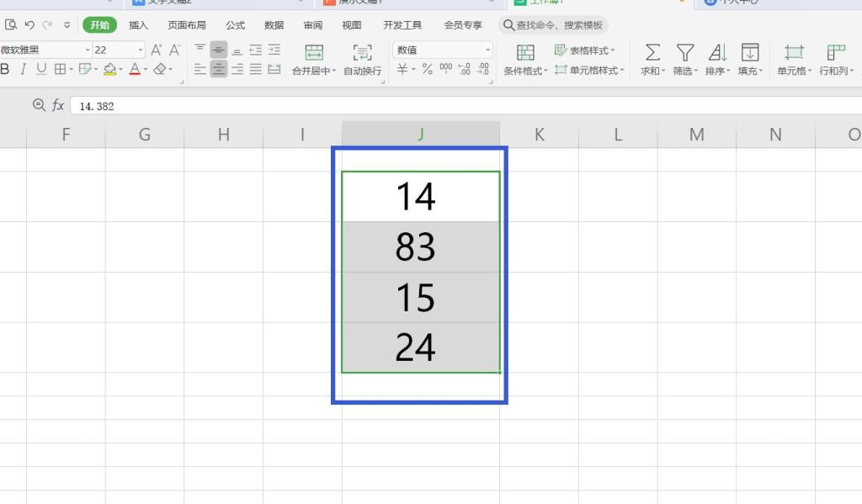Image resolution: width=862 pixels, height=504 pixels.
Task: Expand the font color dropdown arrow
Action: 145,70
